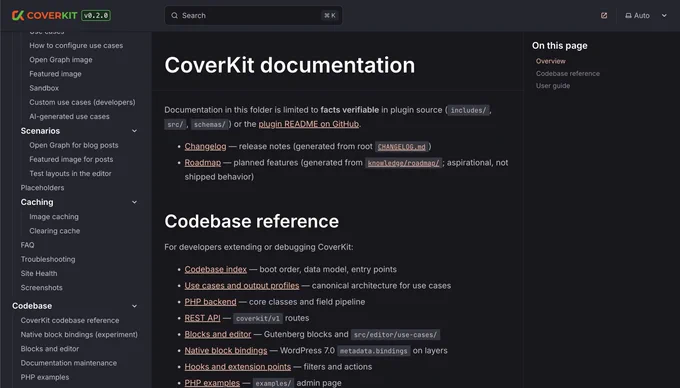Jump to Codebase reference in On this page
Image resolution: width=680 pixels, height=388 pixels.
(568, 74)
